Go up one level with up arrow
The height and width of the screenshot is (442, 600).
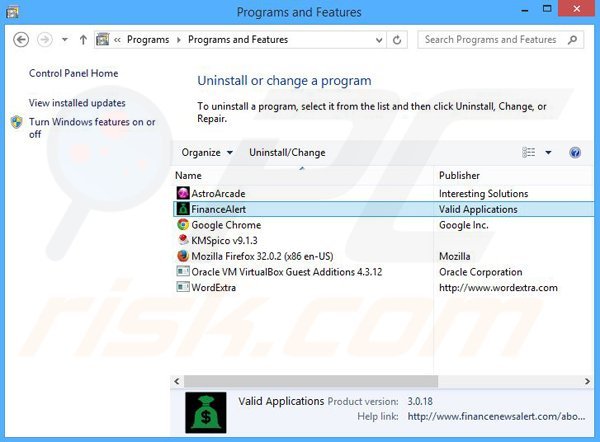[x=83, y=40]
